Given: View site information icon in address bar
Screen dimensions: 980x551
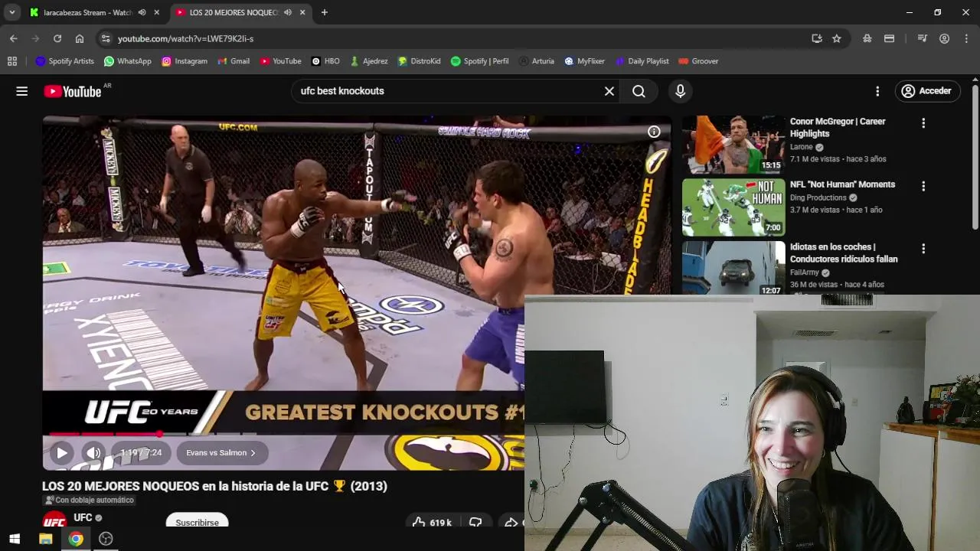Looking at the screenshot, I should (106, 38).
